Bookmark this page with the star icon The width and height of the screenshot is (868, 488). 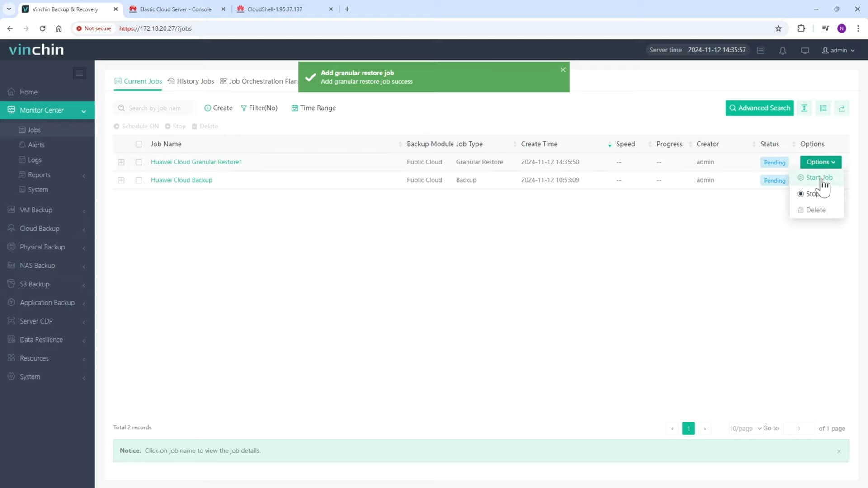click(x=778, y=28)
